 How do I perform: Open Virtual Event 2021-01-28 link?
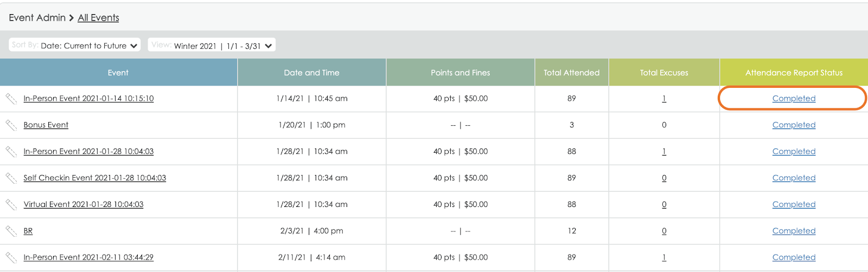coord(84,205)
